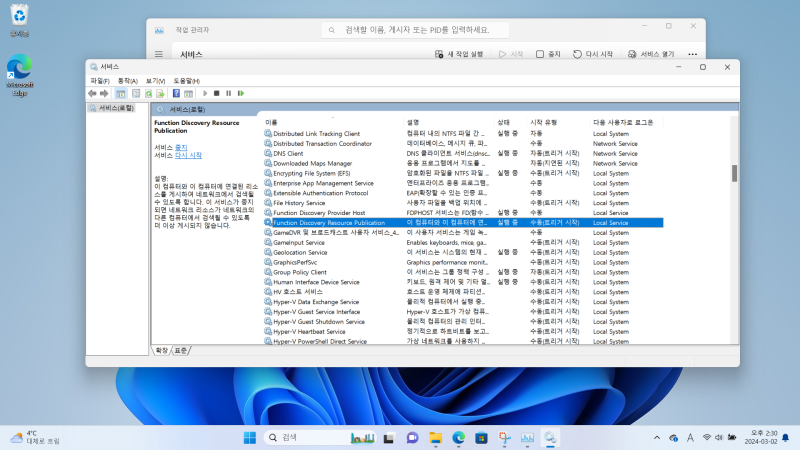The height and width of the screenshot is (450, 800).
Task: Select Function Discovery Provider Host row
Action: (463, 213)
